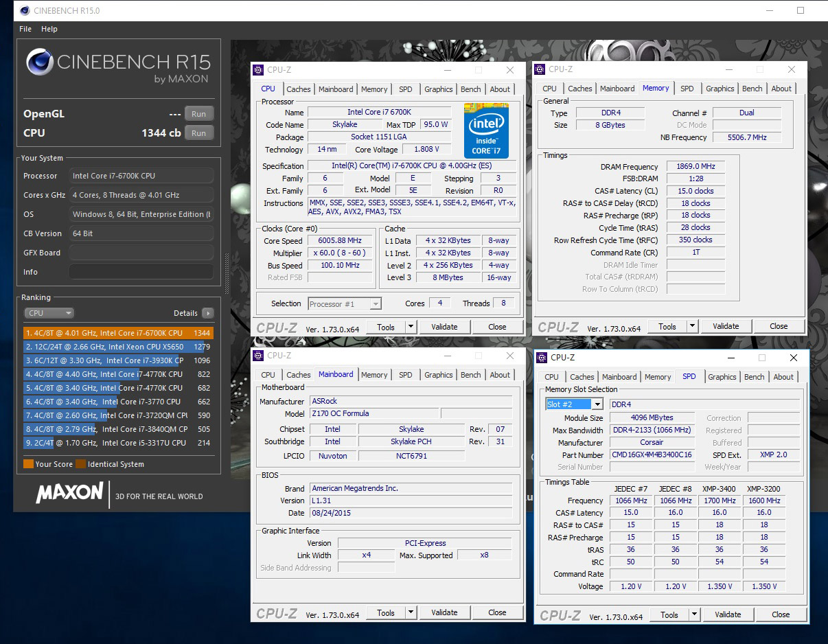
Task: Click the orange Your Score legend swatch
Action: point(28,464)
